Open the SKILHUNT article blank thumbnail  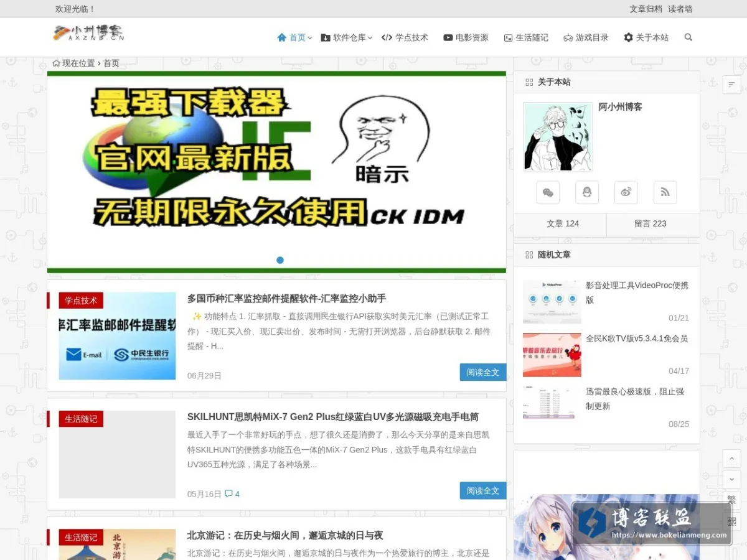coord(117,454)
